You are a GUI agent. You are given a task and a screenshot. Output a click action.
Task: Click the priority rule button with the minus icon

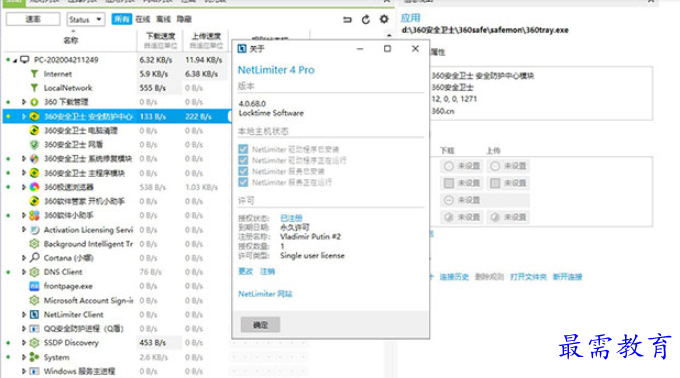tap(484, 200)
